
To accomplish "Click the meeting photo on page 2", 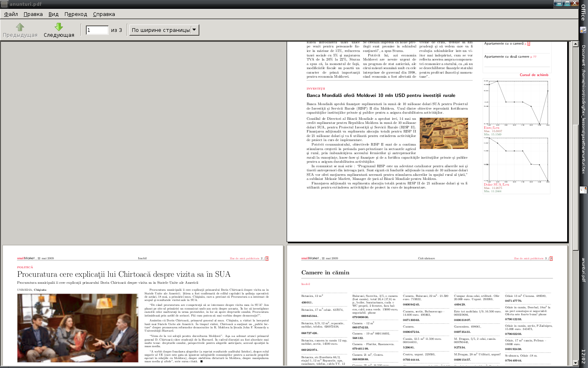I will 78,328.
